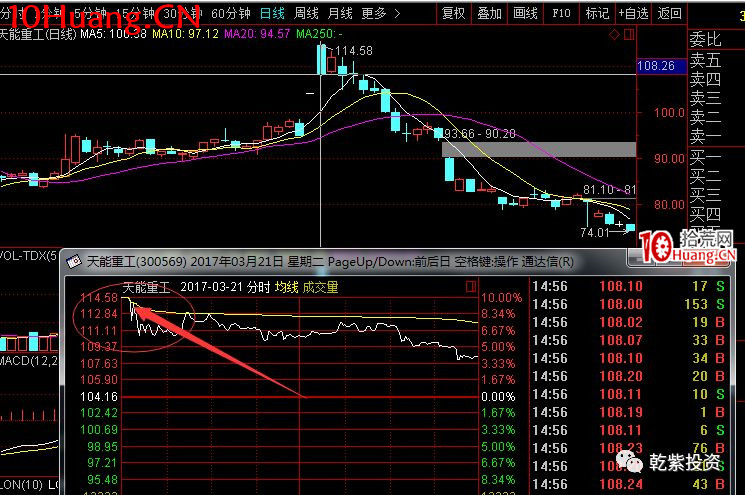
Task: Click the tick row priced 108.00
Action: (x=628, y=304)
